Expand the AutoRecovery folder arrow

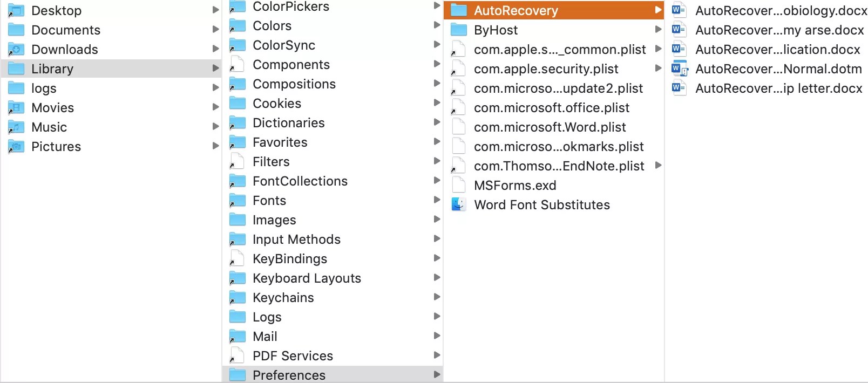tap(658, 10)
